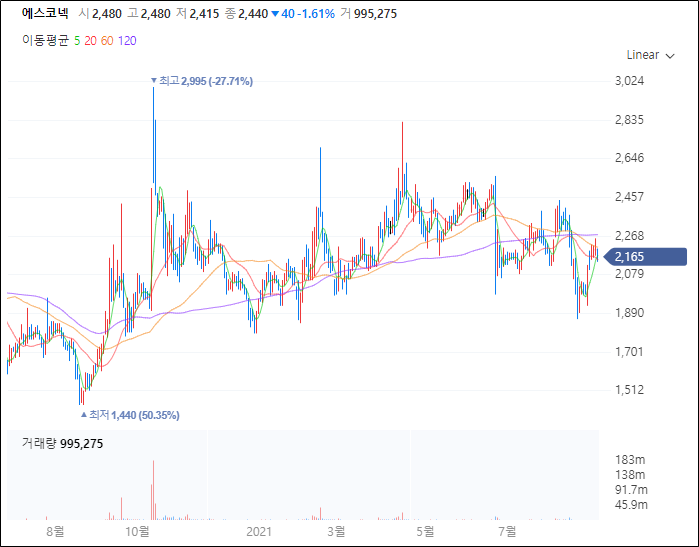The height and width of the screenshot is (547, 699).
Task: Click the 최저 1,440 low marker
Action: click(x=130, y=415)
